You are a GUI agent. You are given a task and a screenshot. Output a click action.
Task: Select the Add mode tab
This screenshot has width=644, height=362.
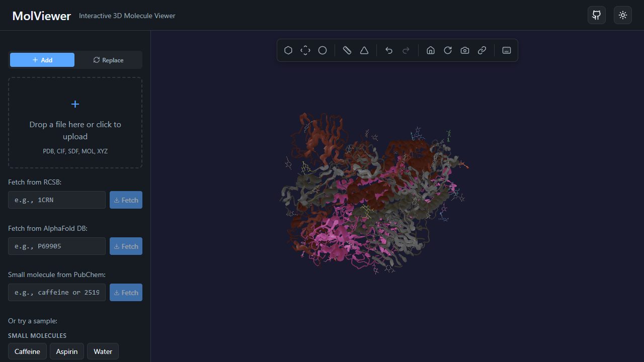click(x=42, y=60)
